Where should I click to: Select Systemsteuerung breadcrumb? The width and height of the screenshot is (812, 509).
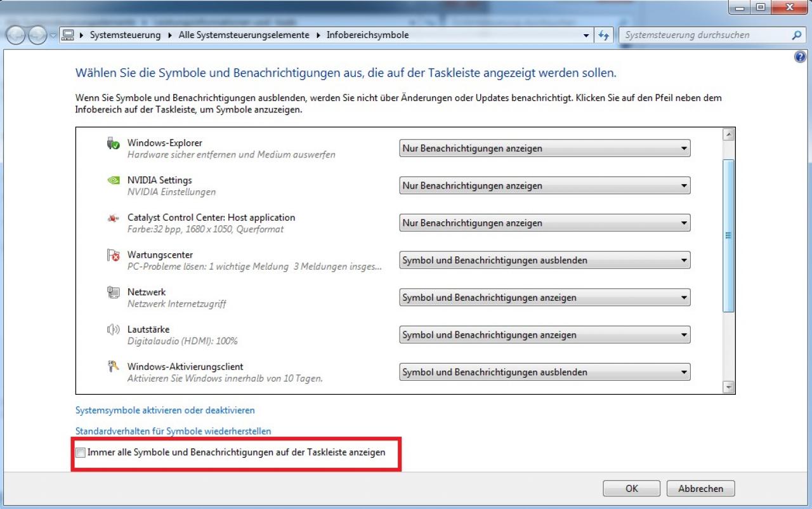click(125, 36)
